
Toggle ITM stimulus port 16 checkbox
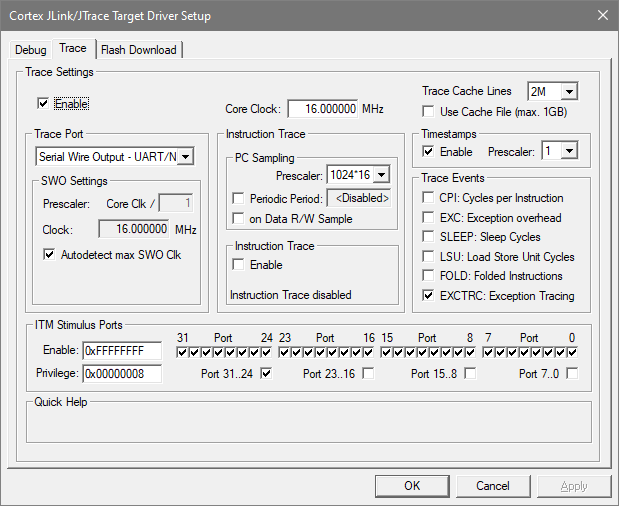pyautogui.click(x=368, y=352)
